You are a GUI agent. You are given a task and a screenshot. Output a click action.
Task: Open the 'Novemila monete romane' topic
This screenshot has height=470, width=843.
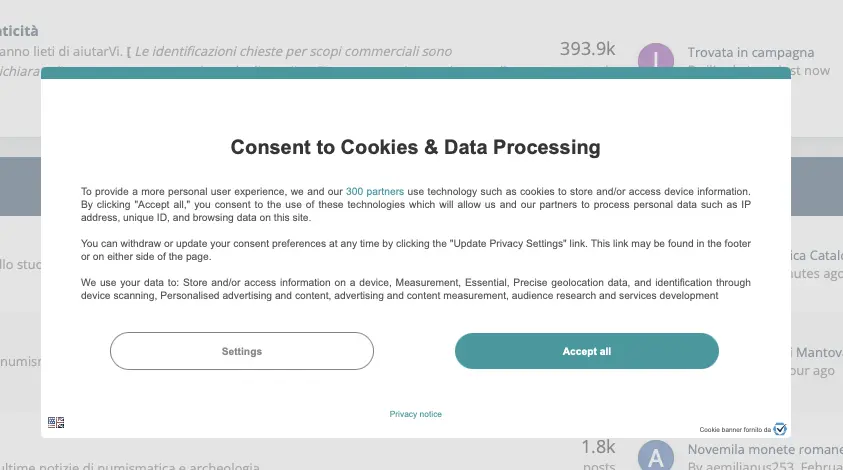pyautogui.click(x=765, y=450)
